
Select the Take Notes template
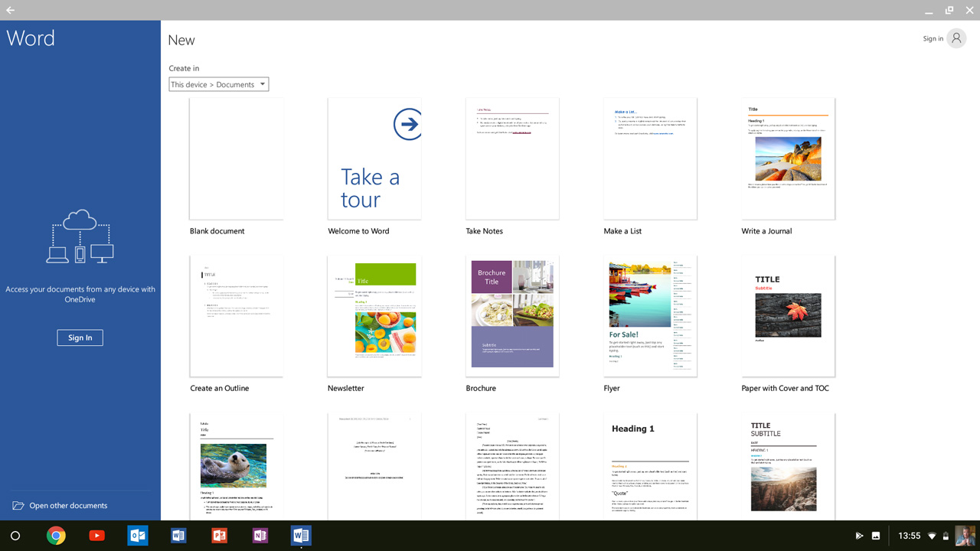(511, 158)
